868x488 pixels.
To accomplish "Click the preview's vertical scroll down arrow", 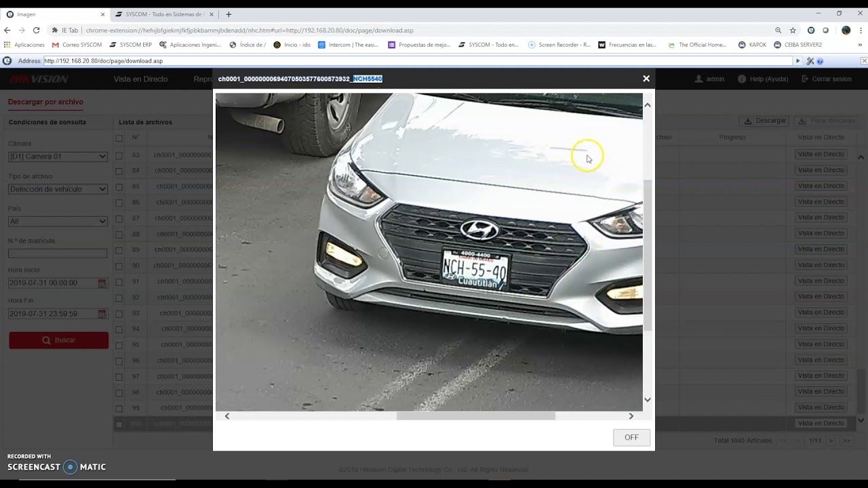I will coord(648,400).
